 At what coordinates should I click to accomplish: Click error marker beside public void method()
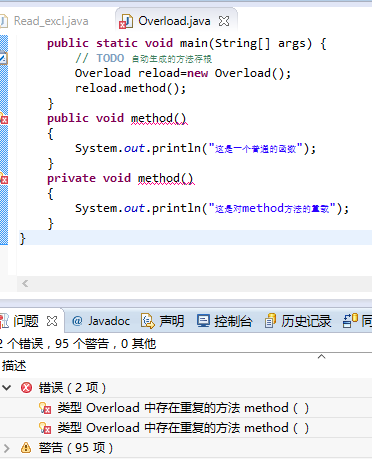coord(3,119)
